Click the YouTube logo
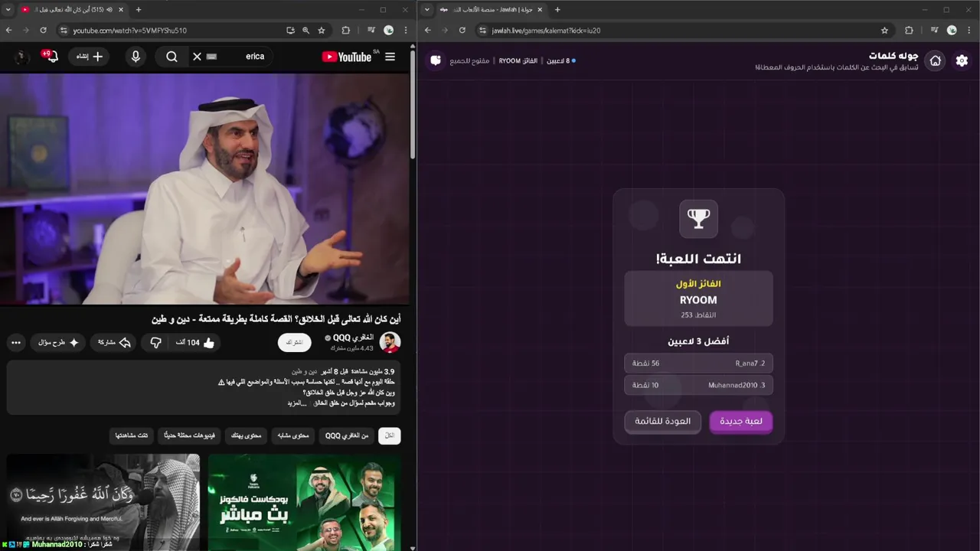 click(347, 57)
